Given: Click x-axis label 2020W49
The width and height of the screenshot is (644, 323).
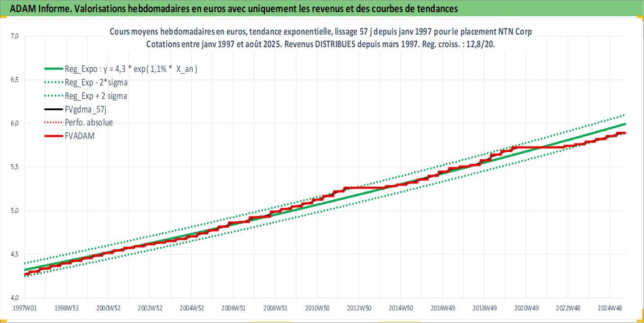Looking at the screenshot, I should coord(526,308).
